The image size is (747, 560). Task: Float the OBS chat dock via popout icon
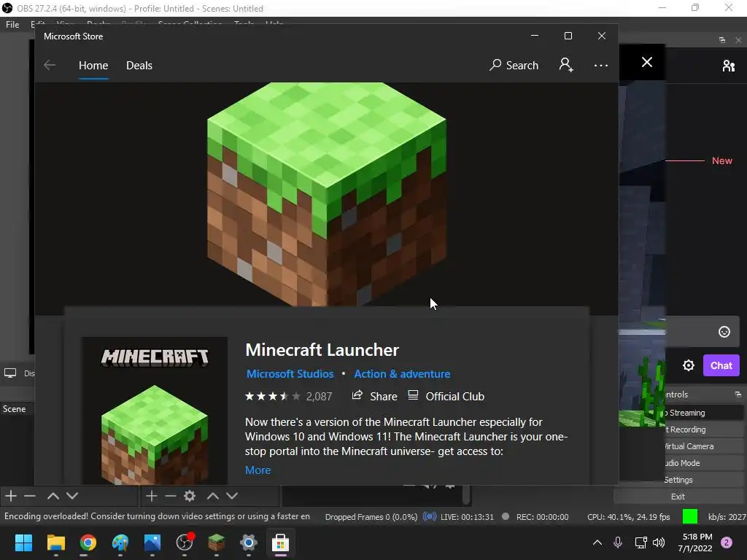(x=722, y=40)
